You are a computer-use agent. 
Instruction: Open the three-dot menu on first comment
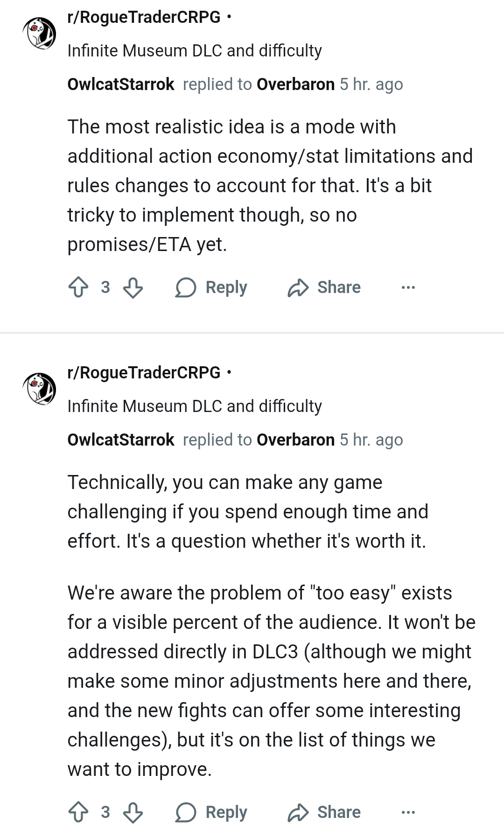[408, 287]
